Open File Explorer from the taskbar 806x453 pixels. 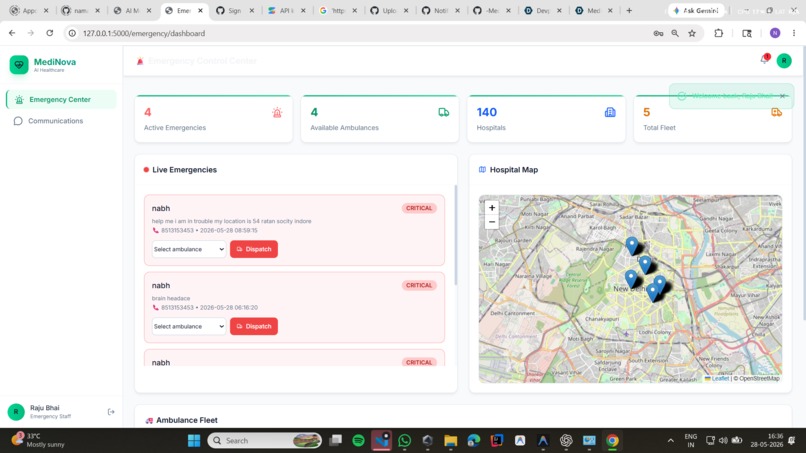451,441
